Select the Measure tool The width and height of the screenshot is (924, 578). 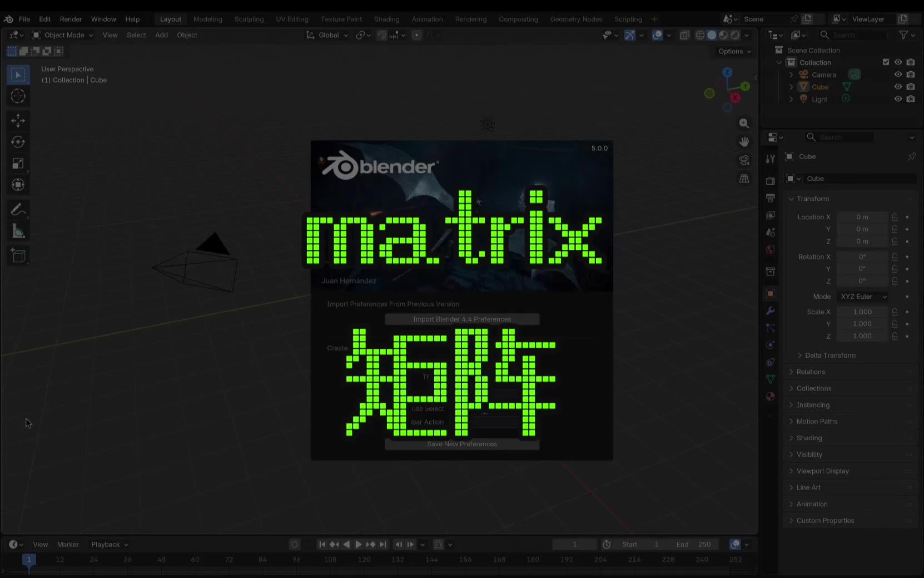click(18, 231)
